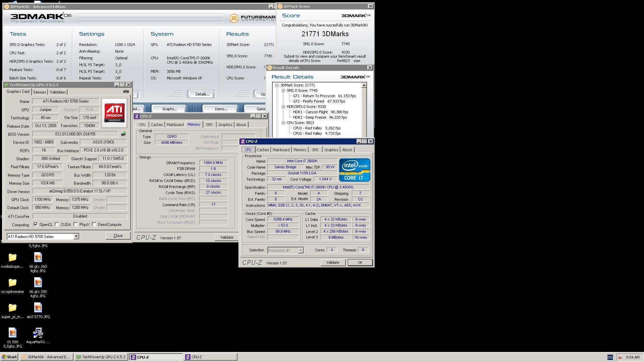Toggle the DirectCompute checkbox in GPU-Z
The width and height of the screenshot is (644, 362).
[x=94, y=225]
